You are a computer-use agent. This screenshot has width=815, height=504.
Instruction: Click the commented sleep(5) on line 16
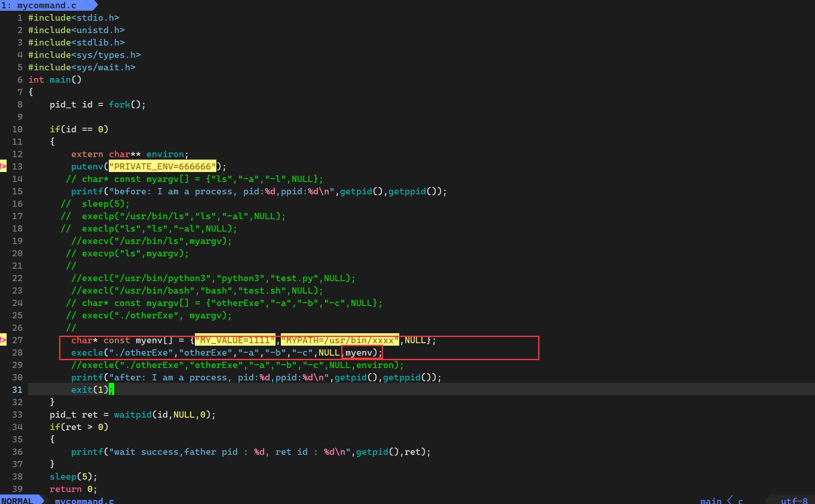click(x=95, y=204)
